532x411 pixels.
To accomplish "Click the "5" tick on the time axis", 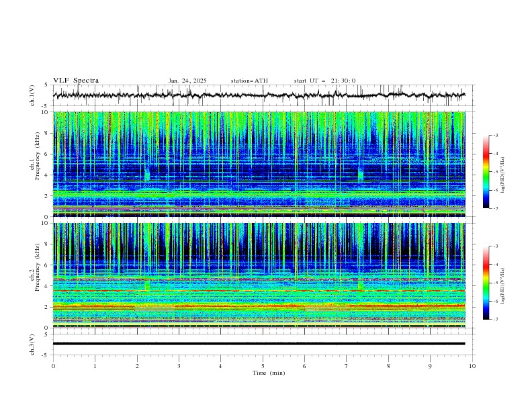I will point(263,366).
